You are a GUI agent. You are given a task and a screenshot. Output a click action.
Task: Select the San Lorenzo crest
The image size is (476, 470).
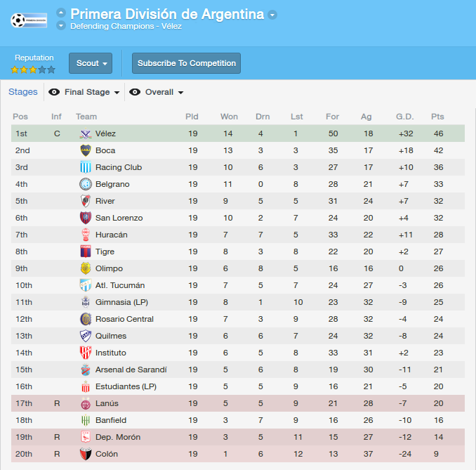pyautogui.click(x=86, y=218)
